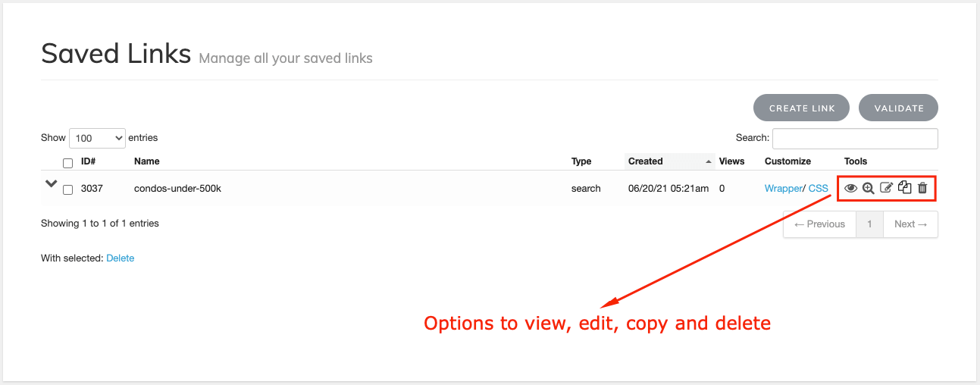Sort table by Type column

[581, 161]
